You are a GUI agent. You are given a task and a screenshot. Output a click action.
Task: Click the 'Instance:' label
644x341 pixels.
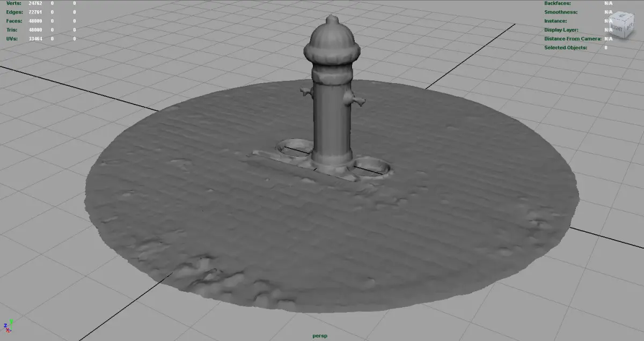click(x=556, y=21)
